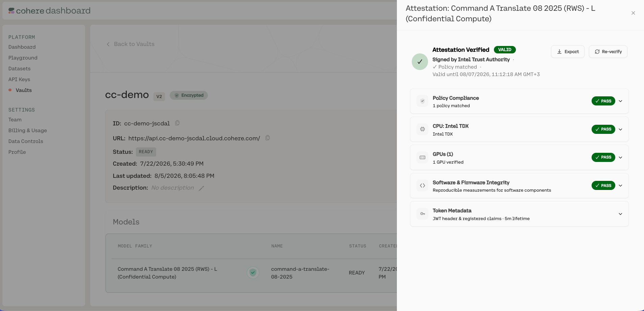Click the code brackets icon for Software Integrity
644x311 pixels.
click(x=422, y=186)
